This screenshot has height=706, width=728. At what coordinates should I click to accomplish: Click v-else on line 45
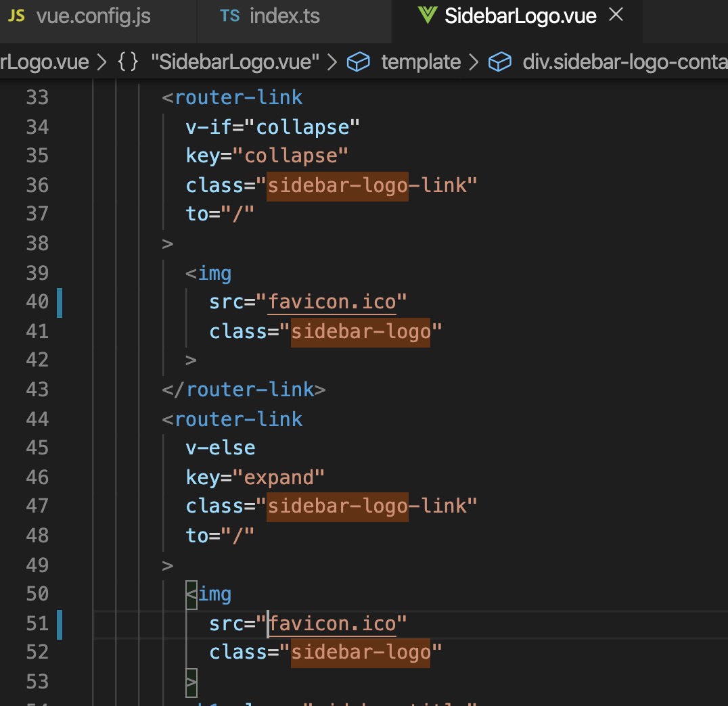pos(221,448)
